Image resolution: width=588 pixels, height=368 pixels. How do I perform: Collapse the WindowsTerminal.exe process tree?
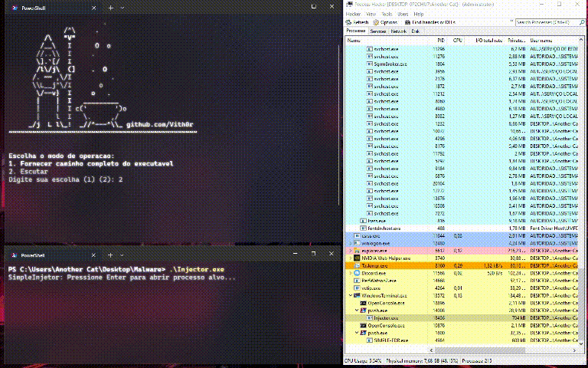pyautogui.click(x=351, y=295)
